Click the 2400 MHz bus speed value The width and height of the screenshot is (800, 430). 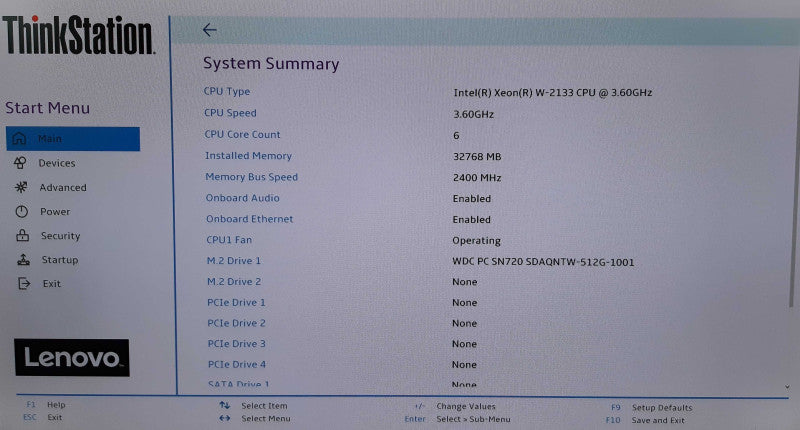pyautogui.click(x=477, y=178)
